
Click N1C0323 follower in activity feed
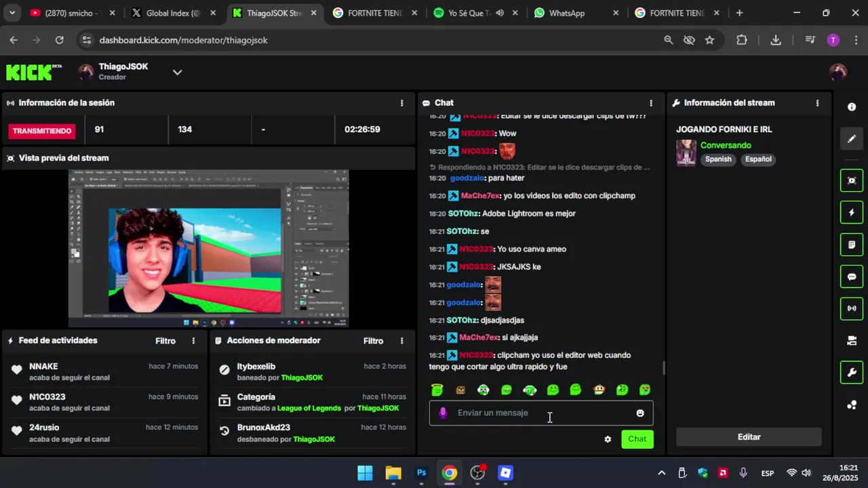tap(47, 397)
